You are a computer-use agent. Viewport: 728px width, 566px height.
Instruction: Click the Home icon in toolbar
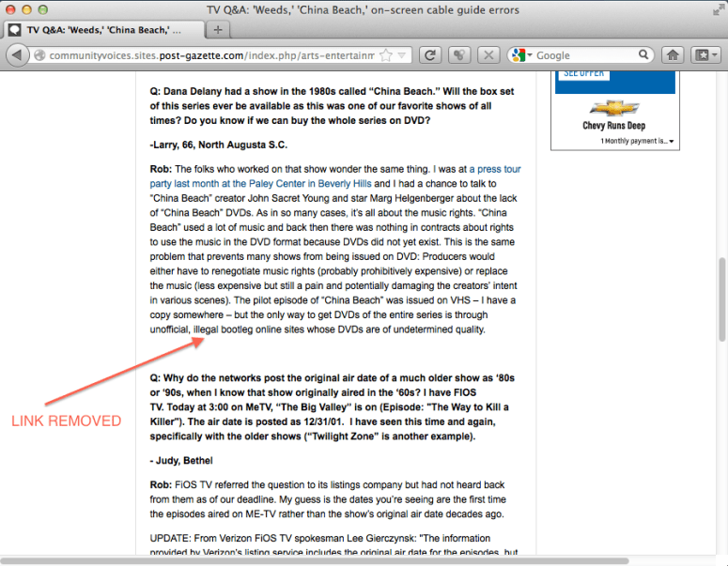tap(673, 55)
